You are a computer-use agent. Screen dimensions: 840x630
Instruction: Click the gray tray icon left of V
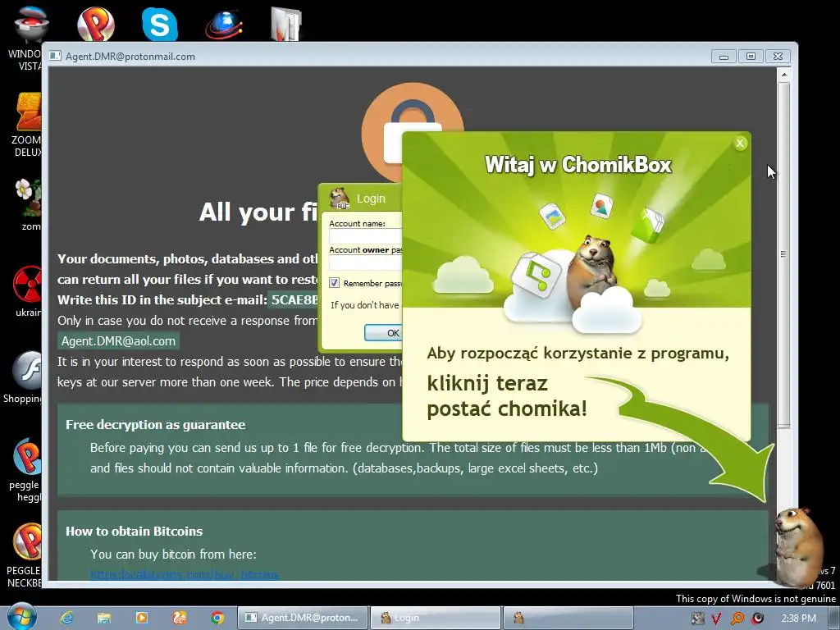click(697, 619)
